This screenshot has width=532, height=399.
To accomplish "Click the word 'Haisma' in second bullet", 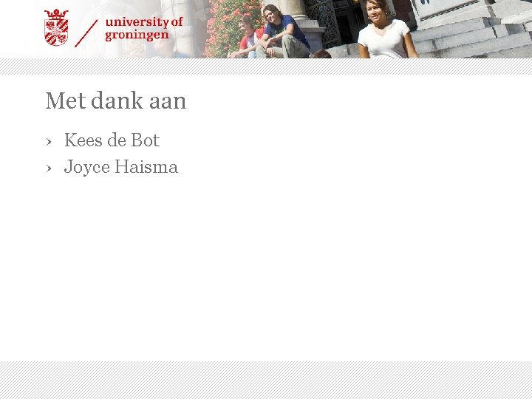I will point(146,166).
